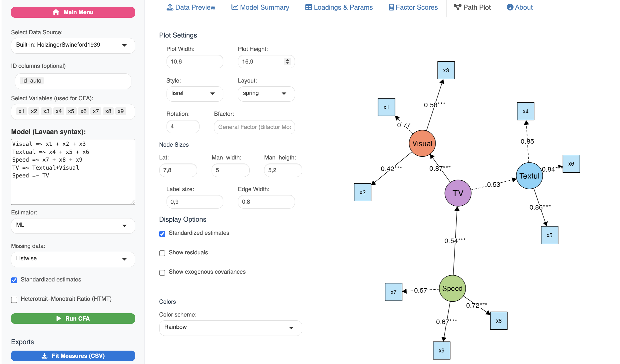Open the Color scheme Rainbow dropdown
620x364 pixels.
(x=230, y=328)
